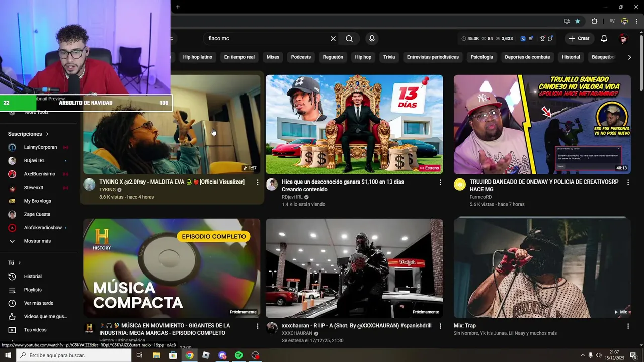
Task: Open the YouTube account avatar menu
Action: click(623, 39)
